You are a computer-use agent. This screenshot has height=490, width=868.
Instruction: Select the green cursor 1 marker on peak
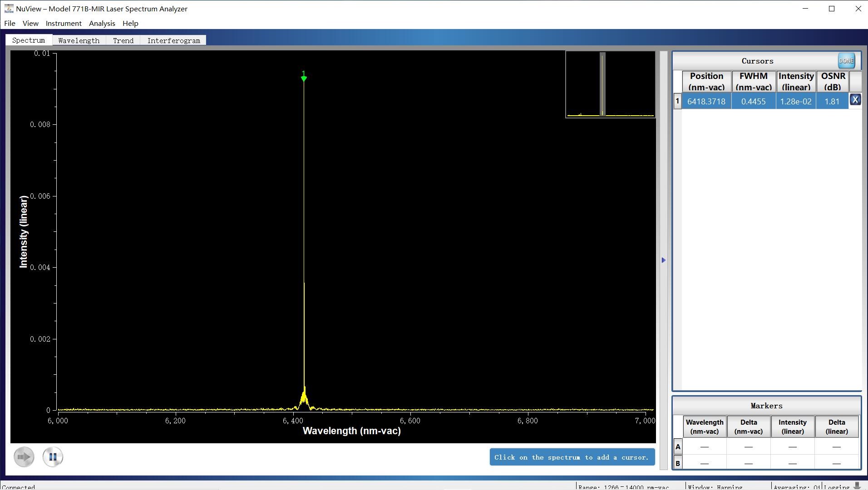coord(304,77)
